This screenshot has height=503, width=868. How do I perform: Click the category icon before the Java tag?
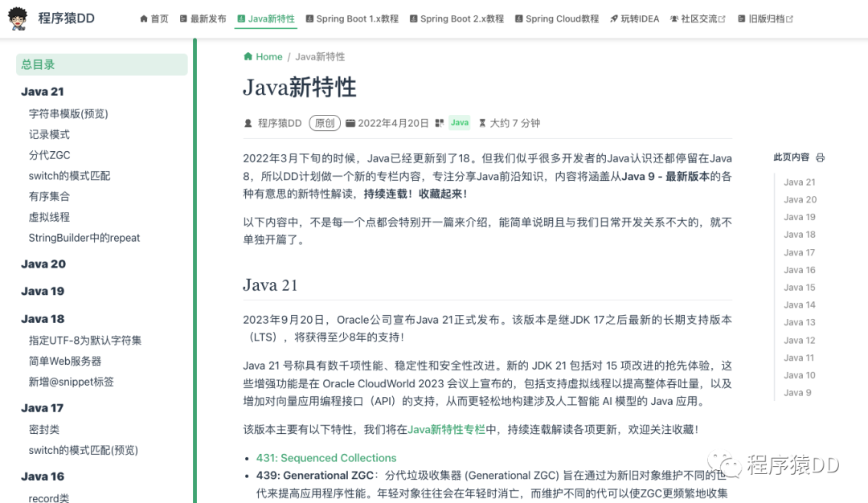pos(441,123)
